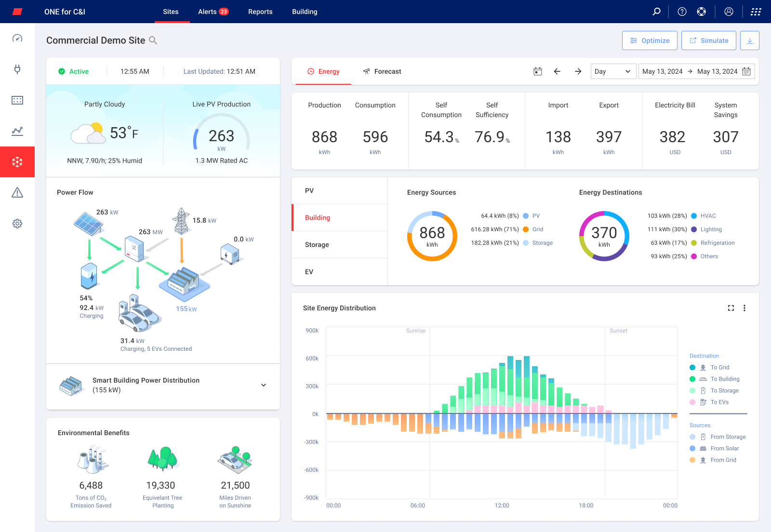Open the chart's three-dot options menu
The image size is (771, 532).
744,308
